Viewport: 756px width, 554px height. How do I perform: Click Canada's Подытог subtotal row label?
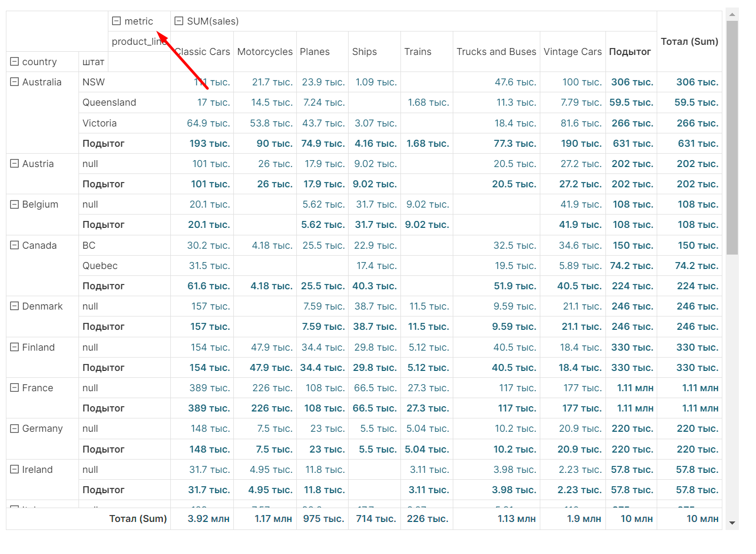coord(103,286)
